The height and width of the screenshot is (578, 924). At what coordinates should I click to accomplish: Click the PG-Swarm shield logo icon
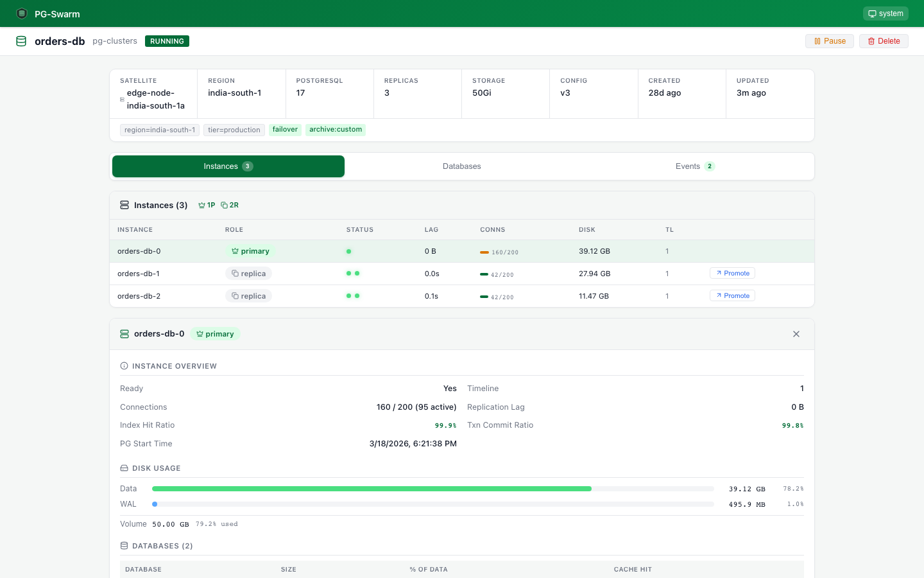tap(22, 13)
